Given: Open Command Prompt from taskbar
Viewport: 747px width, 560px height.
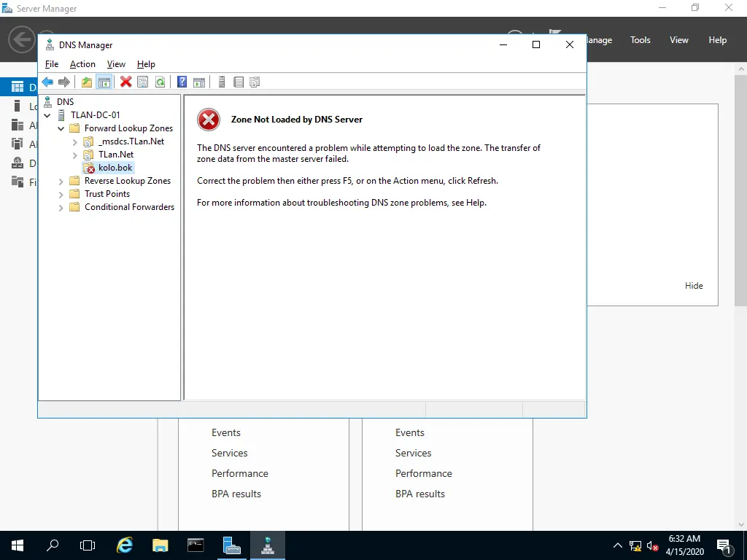Looking at the screenshot, I should click(x=196, y=545).
